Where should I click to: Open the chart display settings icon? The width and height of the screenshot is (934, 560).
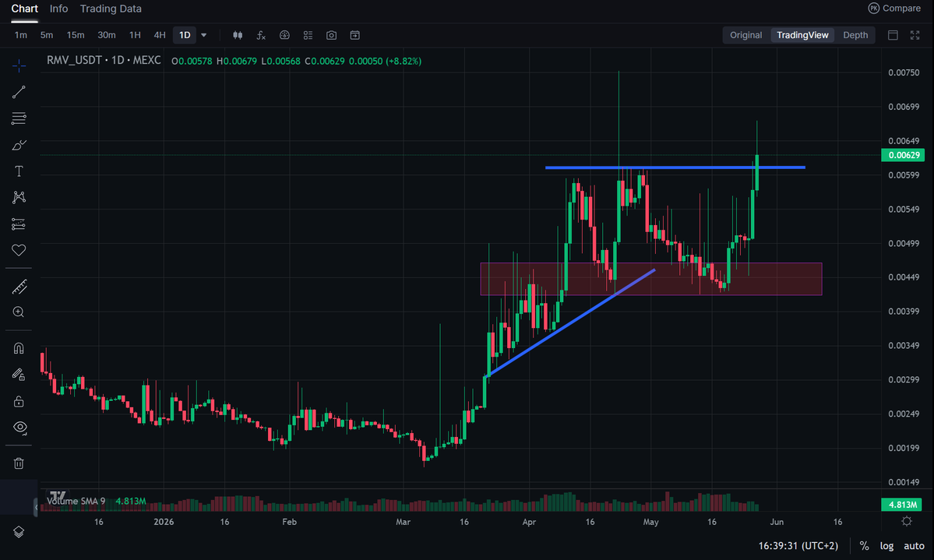[x=285, y=35]
